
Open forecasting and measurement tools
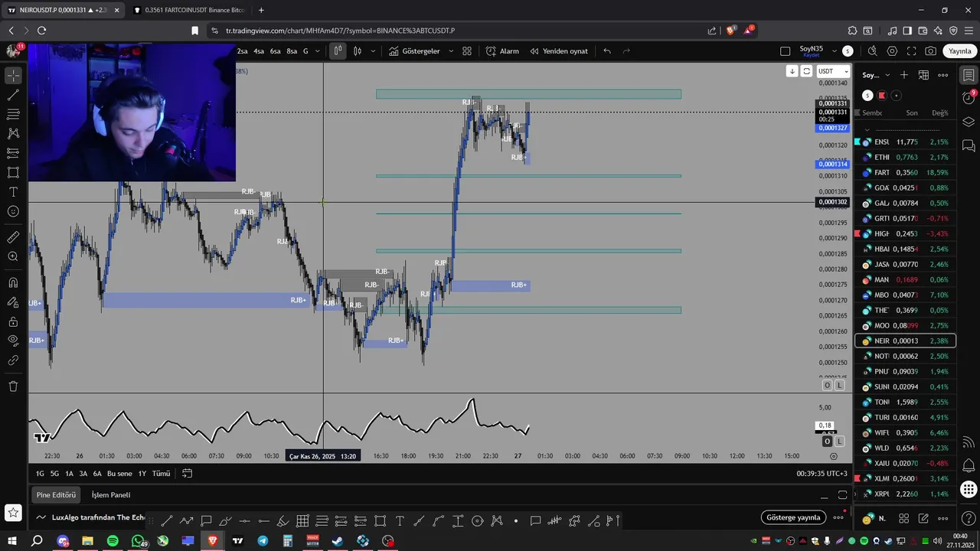13,153
